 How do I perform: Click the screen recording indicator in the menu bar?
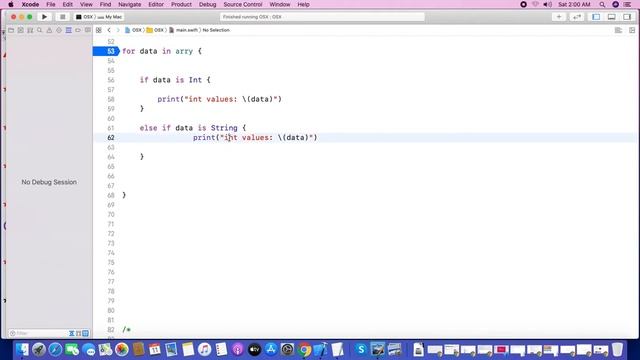coord(523,4)
